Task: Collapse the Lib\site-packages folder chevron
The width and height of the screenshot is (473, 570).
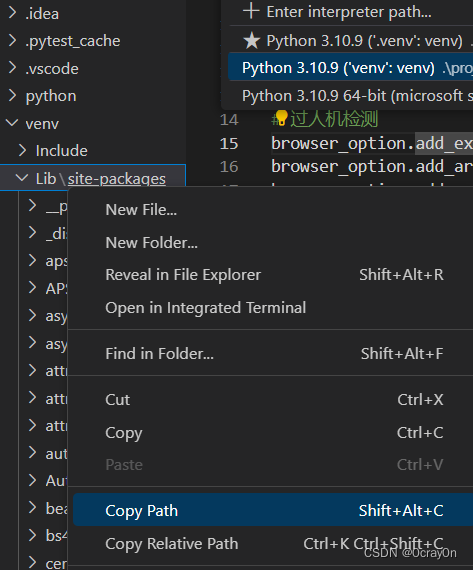Action: click(22, 178)
